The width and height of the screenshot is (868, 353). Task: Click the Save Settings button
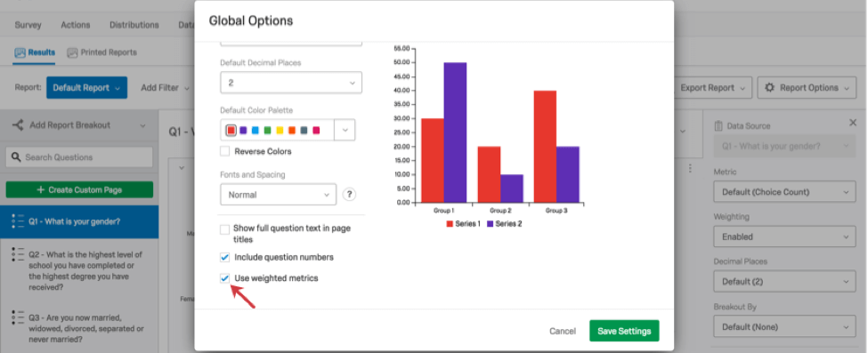click(x=624, y=331)
